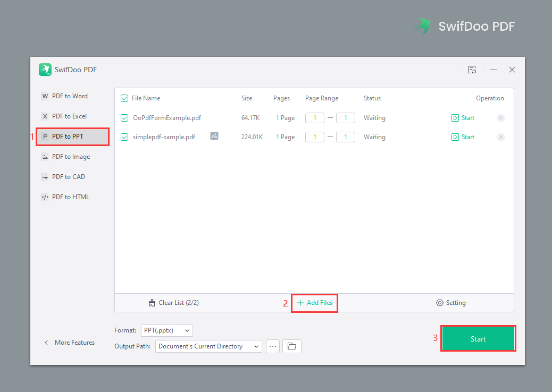This screenshot has width=552, height=392.
Task: Open the conversion history icon in title bar
Action: click(472, 70)
